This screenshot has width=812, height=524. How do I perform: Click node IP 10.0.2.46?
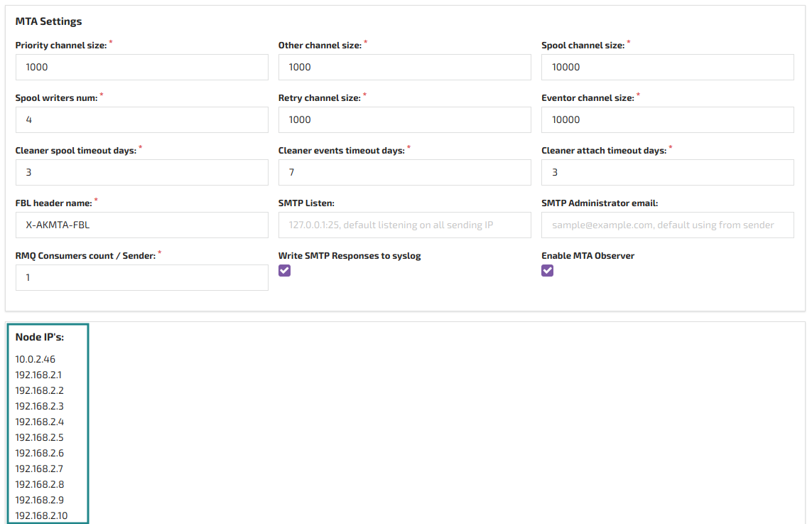click(36, 360)
